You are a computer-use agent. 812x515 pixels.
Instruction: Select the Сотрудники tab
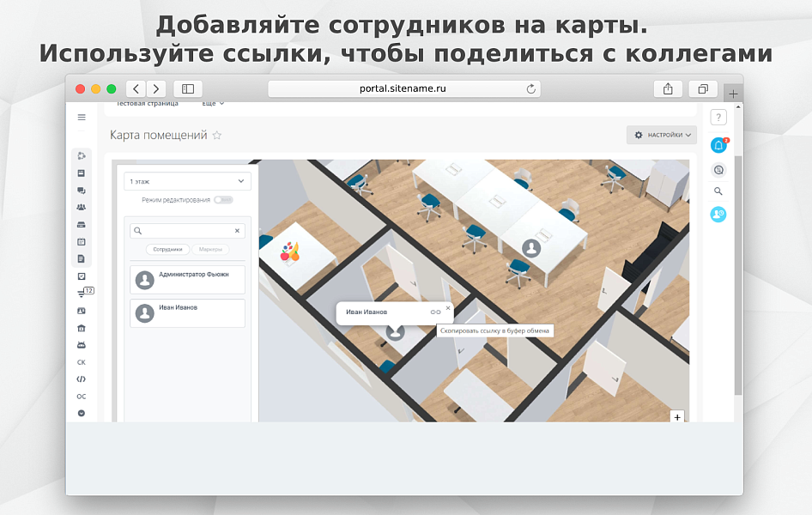pyautogui.click(x=168, y=249)
